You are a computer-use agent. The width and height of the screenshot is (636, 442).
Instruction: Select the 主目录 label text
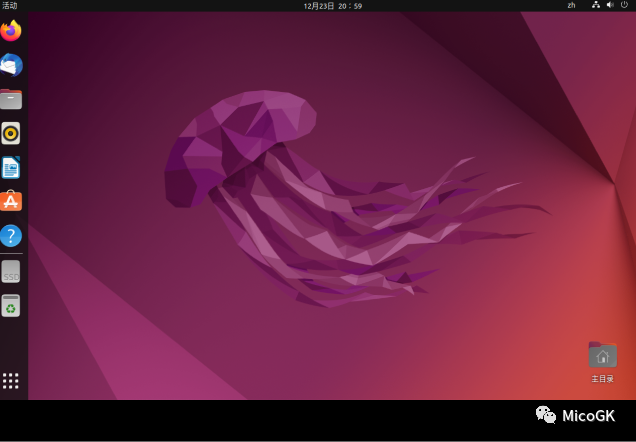click(x=602, y=379)
